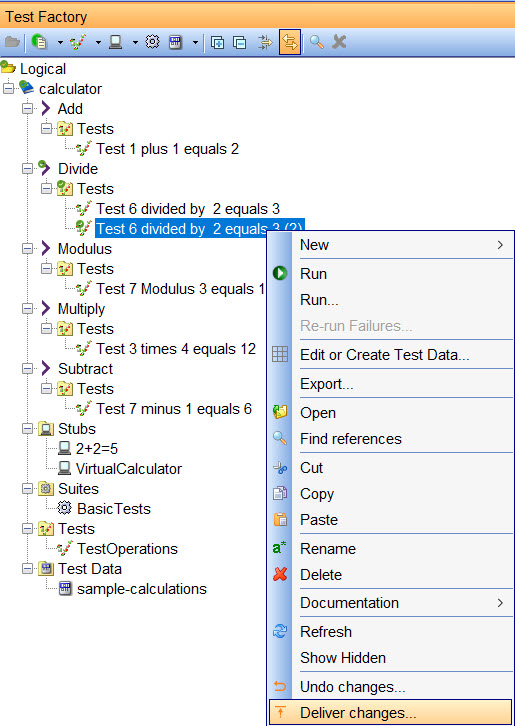Click the converging arrows toolbar icon

(x=266, y=43)
